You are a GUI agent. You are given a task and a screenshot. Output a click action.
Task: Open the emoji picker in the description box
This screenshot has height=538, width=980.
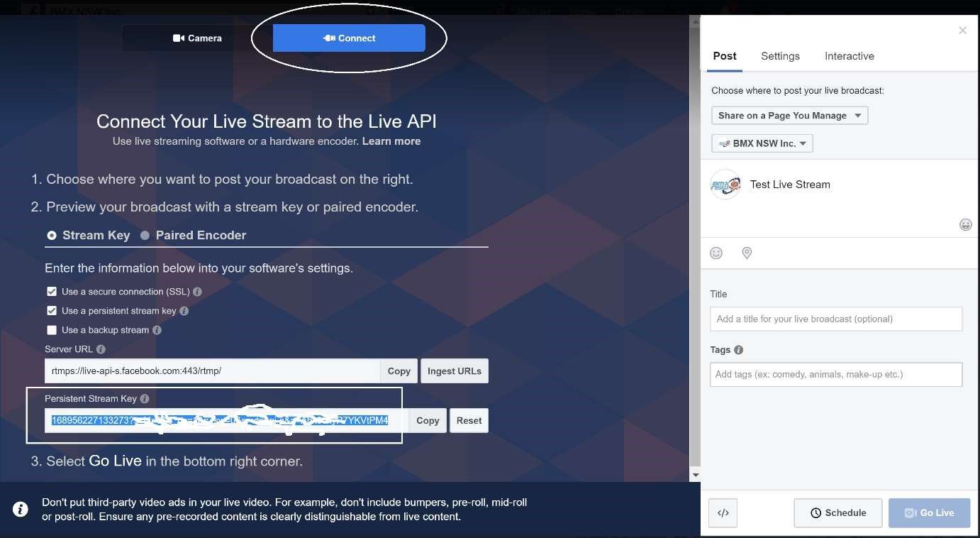click(x=965, y=224)
